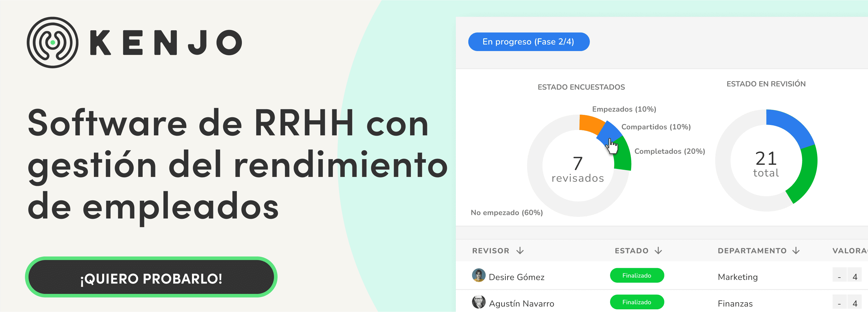Click the 7 revisados center value
This screenshot has height=312, width=868.
578,170
